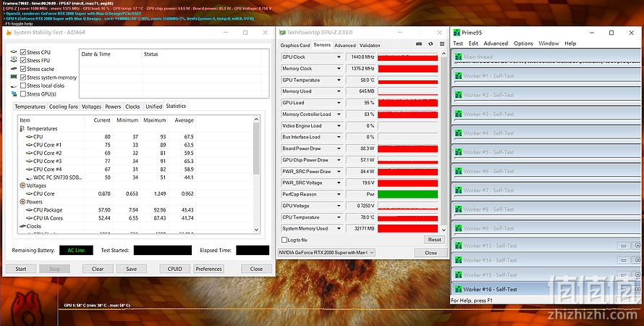The image size is (644, 326).
Task: Click GPU-Z sensors scroll up arrow
Action: click(x=444, y=54)
